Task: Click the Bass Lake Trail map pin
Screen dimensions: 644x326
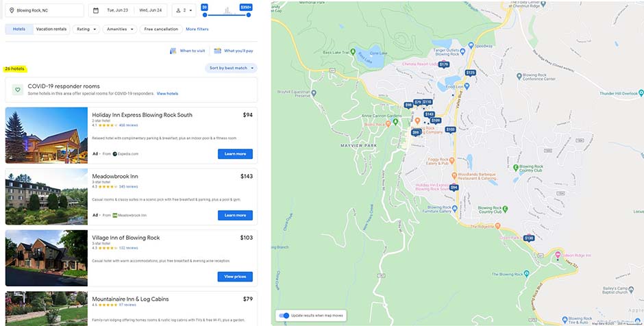Action: pos(352,52)
